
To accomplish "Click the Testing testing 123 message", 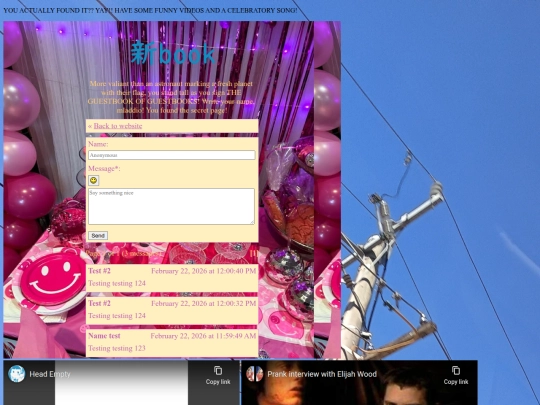I will click(117, 348).
